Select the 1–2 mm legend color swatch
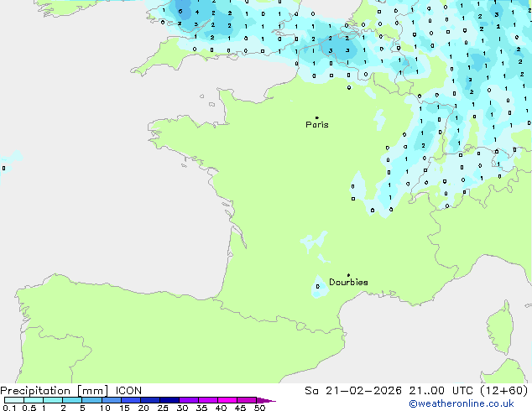Screen dimensions: 532x411 click(x=53, y=400)
